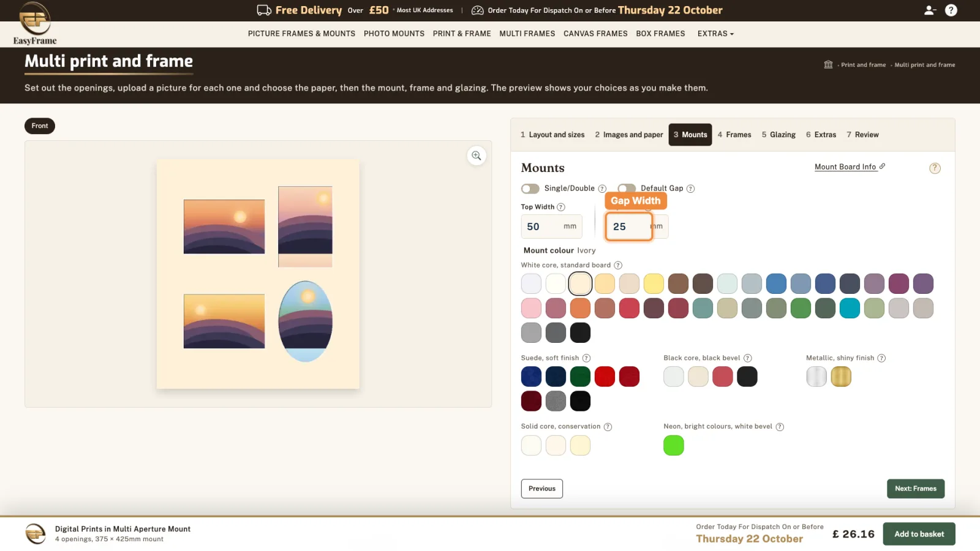The width and height of the screenshot is (980, 551).
Task: Click the Gap Width input field
Action: coord(629,227)
